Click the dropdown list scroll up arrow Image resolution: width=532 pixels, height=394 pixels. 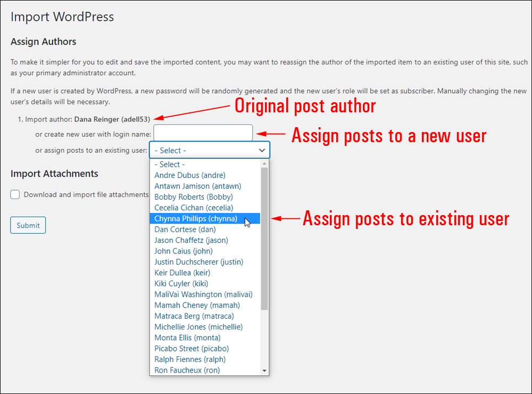coord(264,163)
